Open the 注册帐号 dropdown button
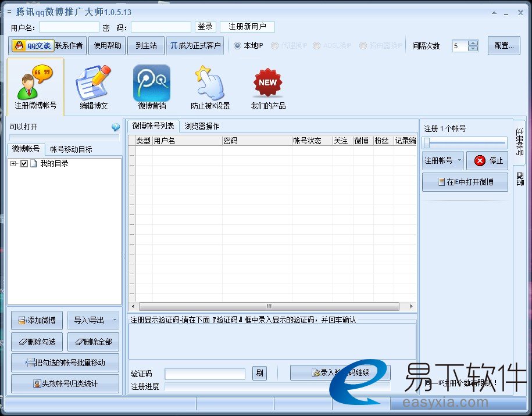532x416 pixels. coord(443,160)
